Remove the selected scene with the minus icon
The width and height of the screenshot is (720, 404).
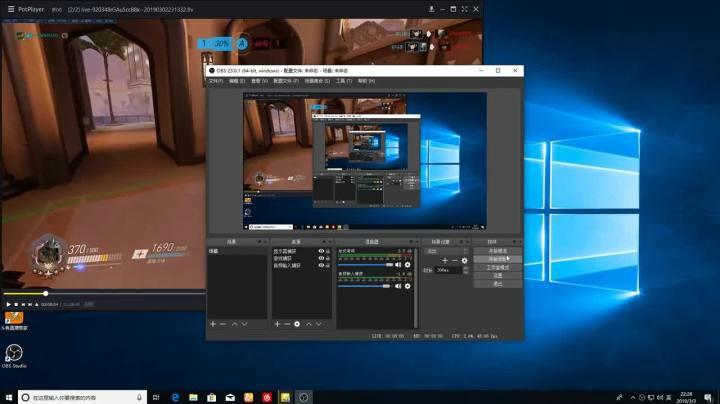coord(223,324)
